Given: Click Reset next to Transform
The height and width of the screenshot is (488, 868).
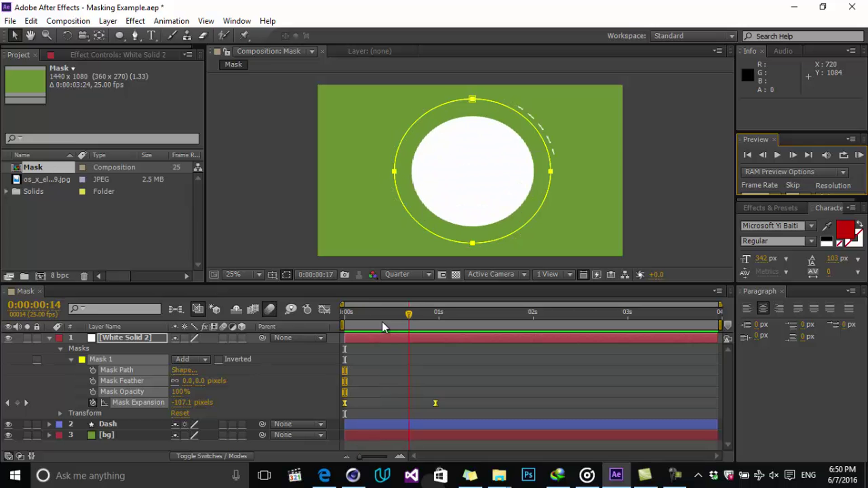Looking at the screenshot, I should click(180, 413).
